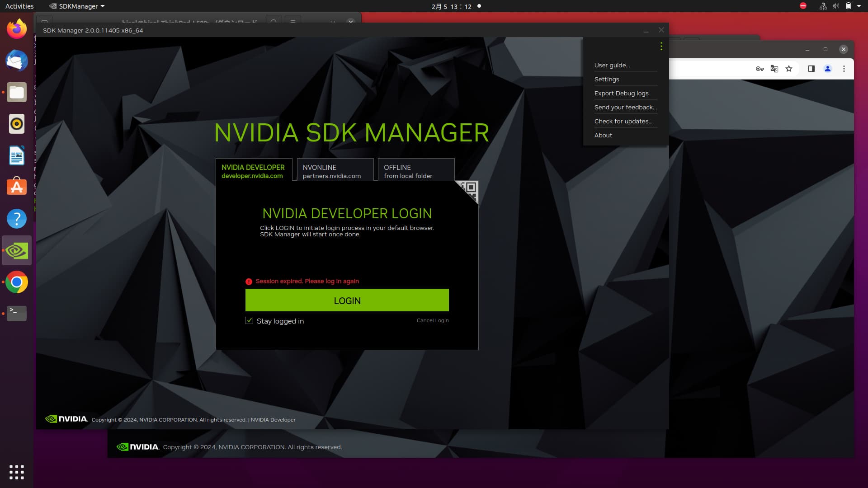Click the QR code login icon
Image resolution: width=868 pixels, height=488 pixels.
click(x=468, y=190)
